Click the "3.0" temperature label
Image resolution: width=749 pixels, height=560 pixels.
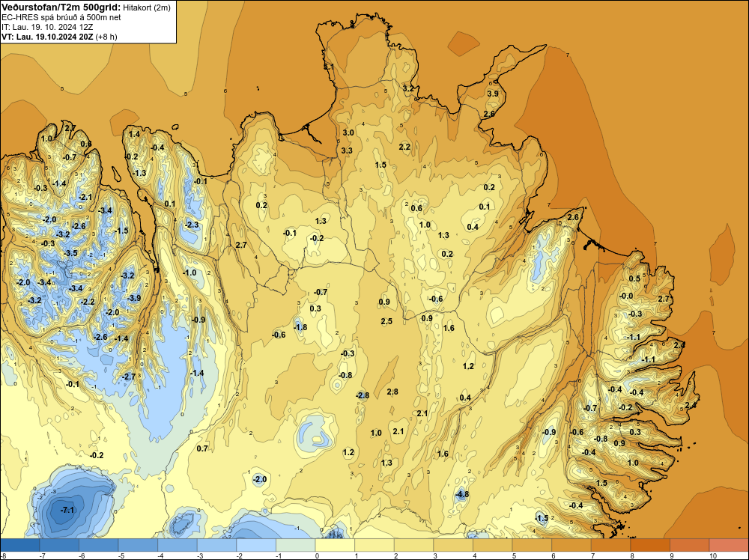tap(348, 133)
